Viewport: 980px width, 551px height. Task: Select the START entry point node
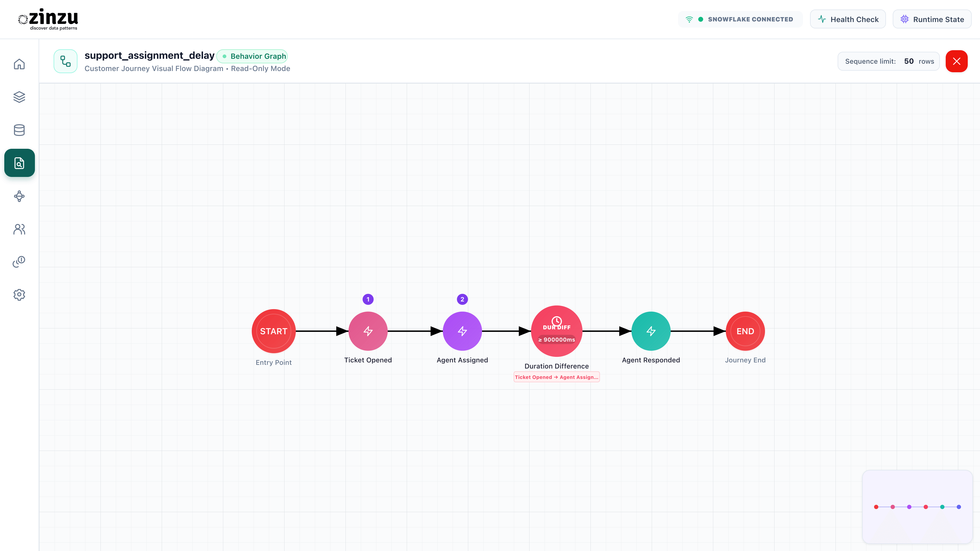point(273,331)
